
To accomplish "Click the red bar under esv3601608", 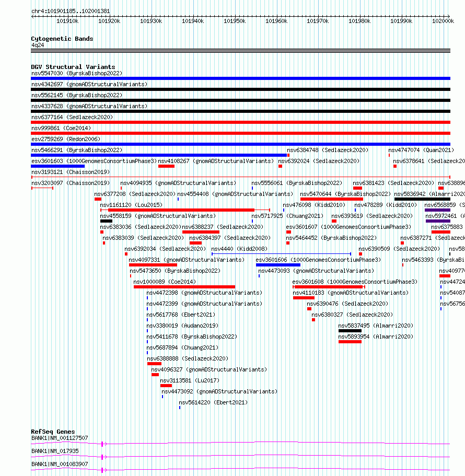I will (x=329, y=286).
